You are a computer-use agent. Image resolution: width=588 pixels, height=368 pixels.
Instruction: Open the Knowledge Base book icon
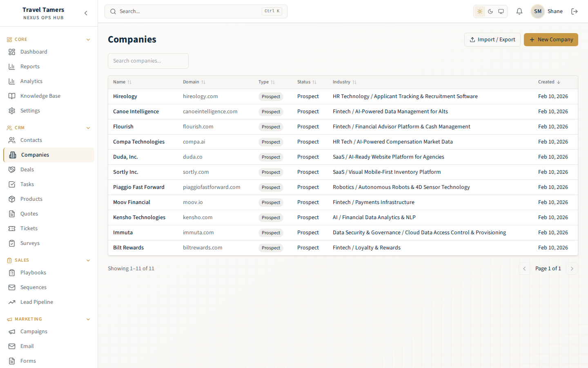click(x=11, y=96)
